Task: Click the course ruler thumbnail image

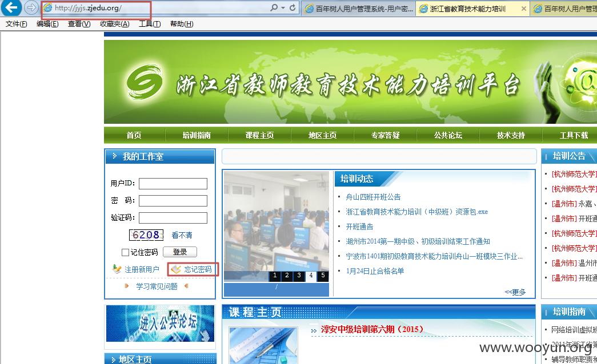Action: (x=263, y=345)
